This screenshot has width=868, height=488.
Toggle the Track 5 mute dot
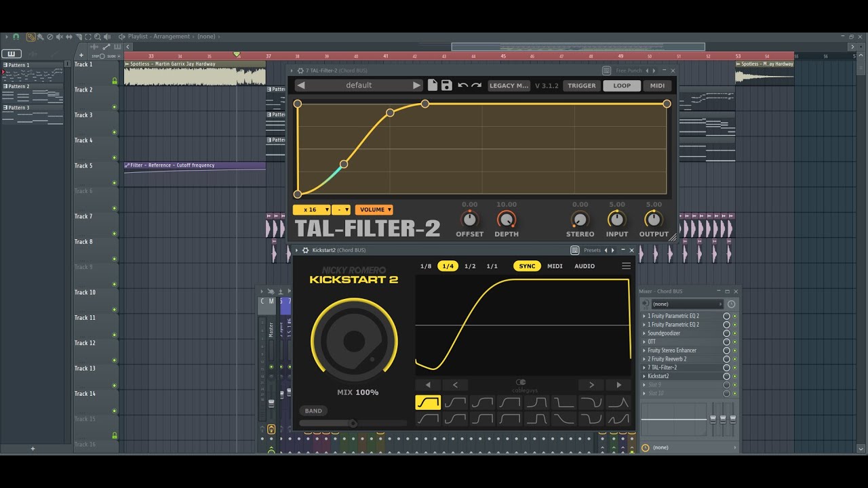click(114, 183)
